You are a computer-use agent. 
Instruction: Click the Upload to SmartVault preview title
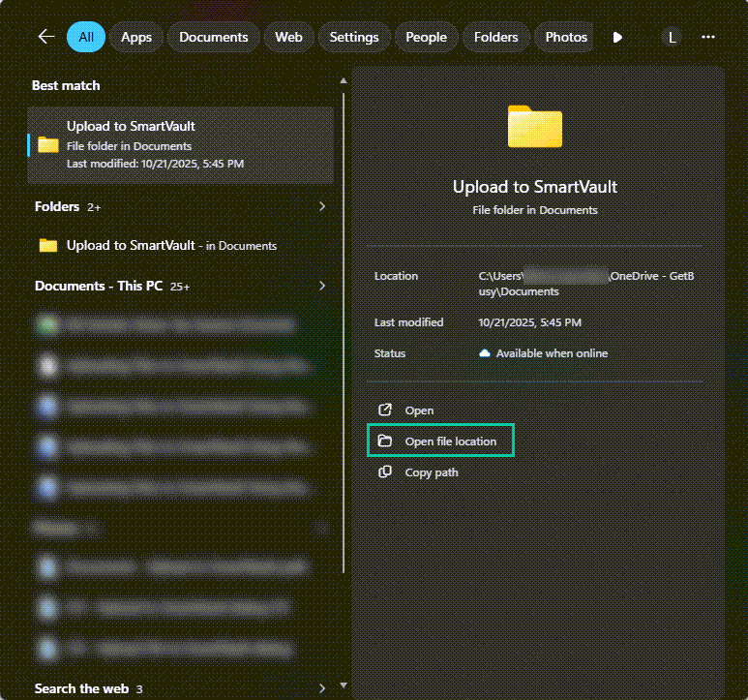pyautogui.click(x=535, y=187)
